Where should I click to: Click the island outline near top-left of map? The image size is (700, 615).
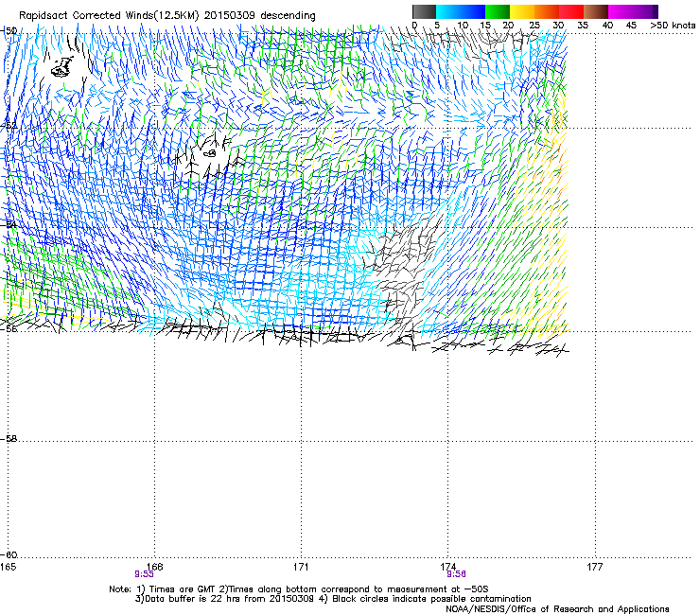pyautogui.click(x=61, y=67)
